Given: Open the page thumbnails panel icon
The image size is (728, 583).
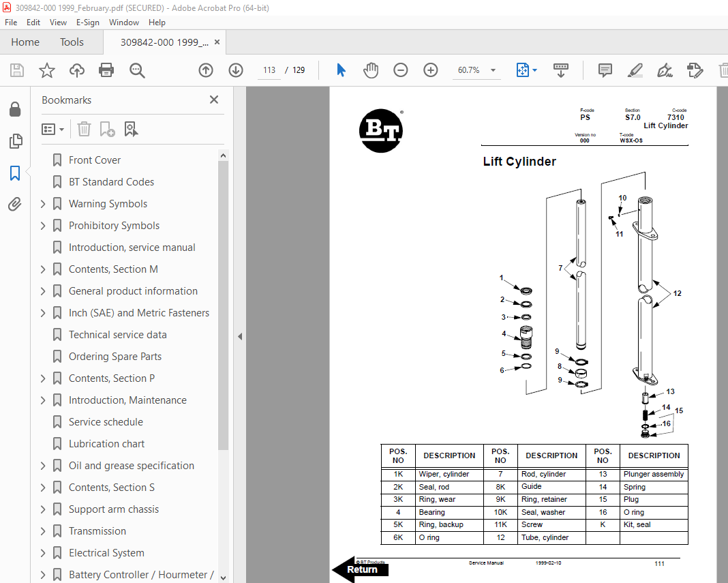Looking at the screenshot, I should (15, 141).
